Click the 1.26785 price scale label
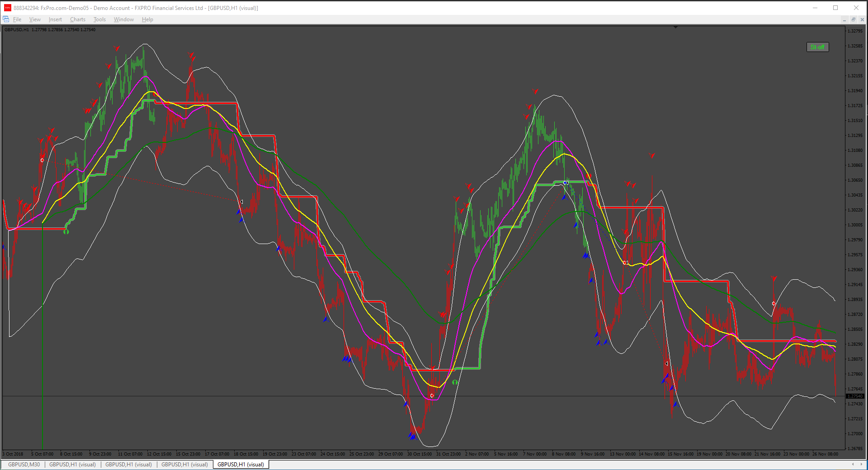Image resolution: width=868 pixels, height=470 pixels. (x=855, y=449)
